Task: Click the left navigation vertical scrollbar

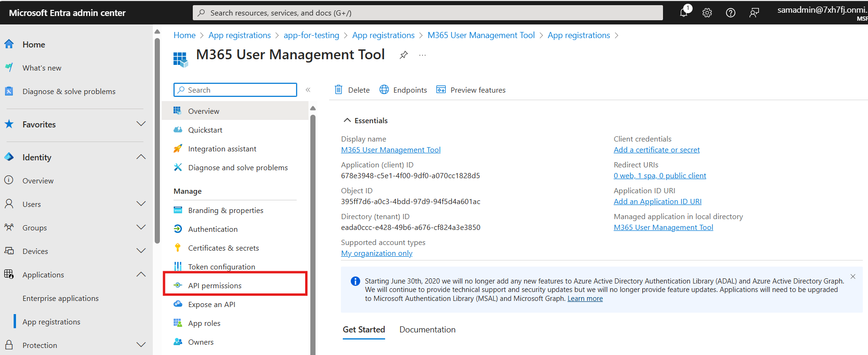Action: coord(157,141)
